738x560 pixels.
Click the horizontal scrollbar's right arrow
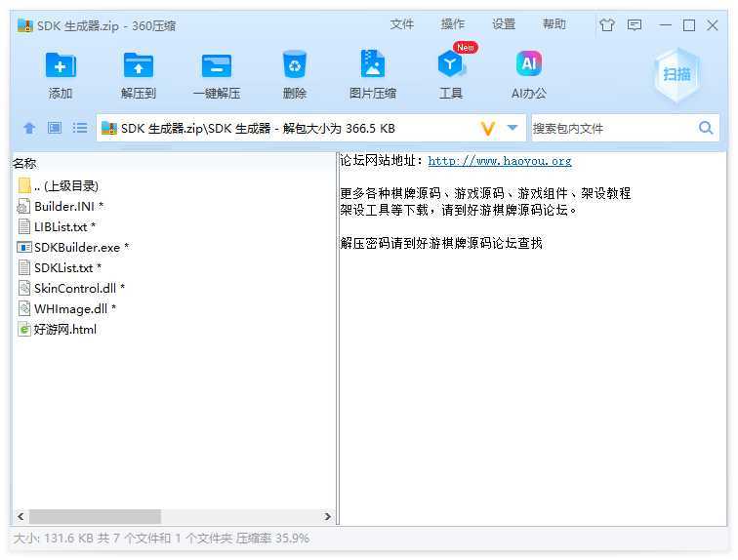click(x=328, y=517)
